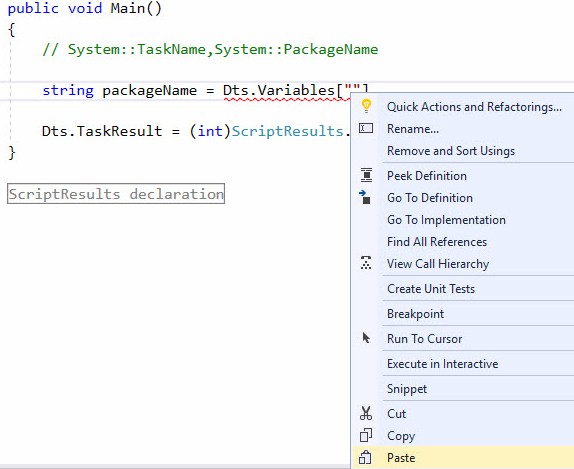This screenshot has width=574, height=469.
Task: Click the Run To Cursor pointer icon
Action: point(366,338)
